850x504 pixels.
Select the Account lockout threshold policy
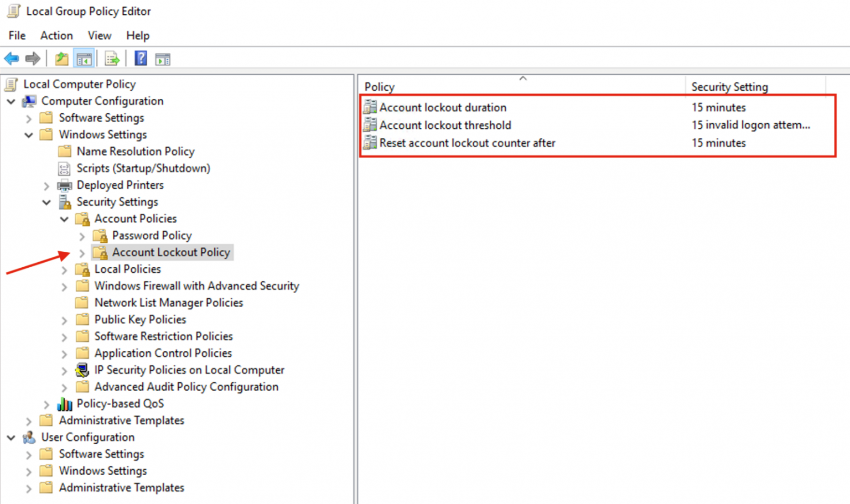coord(444,125)
